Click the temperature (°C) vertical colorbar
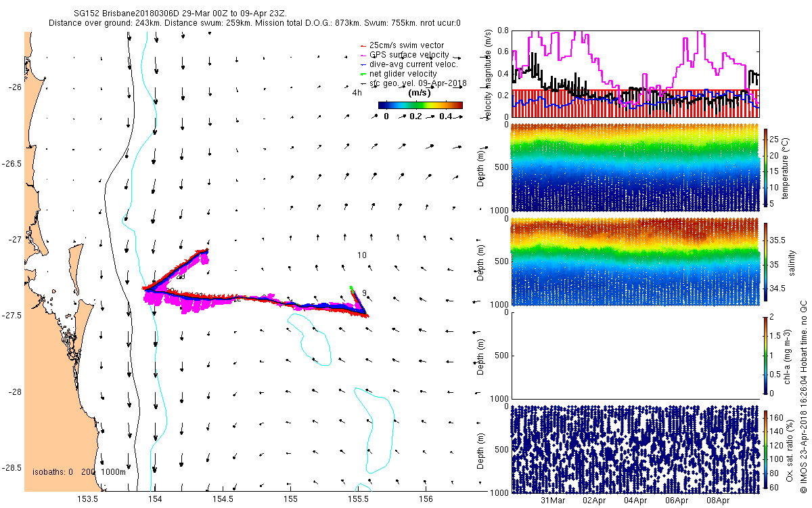The height and width of the screenshot is (508, 812). (766, 167)
